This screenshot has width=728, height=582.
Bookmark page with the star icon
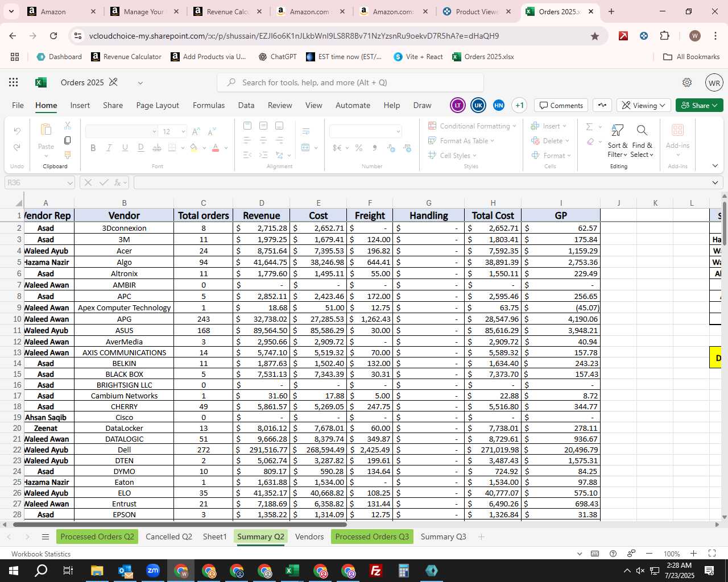point(595,36)
